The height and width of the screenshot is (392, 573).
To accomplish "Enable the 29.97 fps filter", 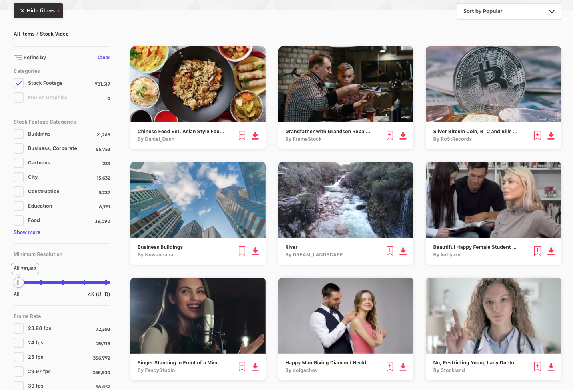I will coord(19,372).
